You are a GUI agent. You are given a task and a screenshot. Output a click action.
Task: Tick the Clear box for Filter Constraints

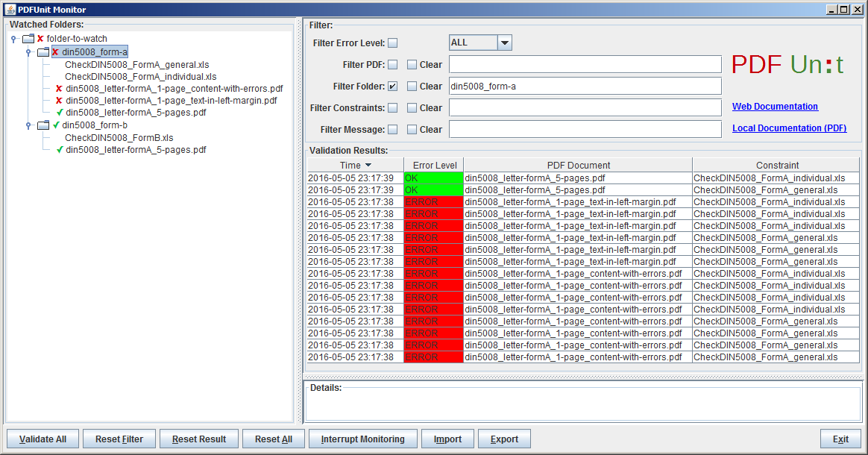412,108
